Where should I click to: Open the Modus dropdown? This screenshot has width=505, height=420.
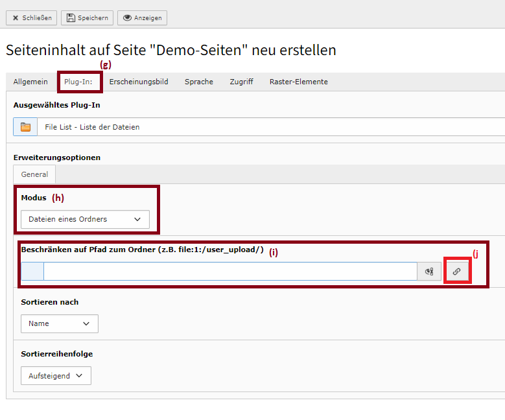[x=86, y=219]
